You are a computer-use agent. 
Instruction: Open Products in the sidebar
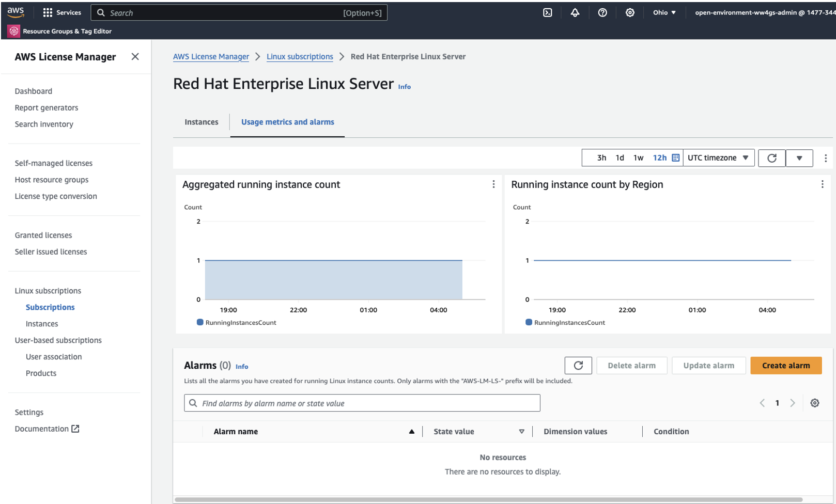tap(41, 373)
